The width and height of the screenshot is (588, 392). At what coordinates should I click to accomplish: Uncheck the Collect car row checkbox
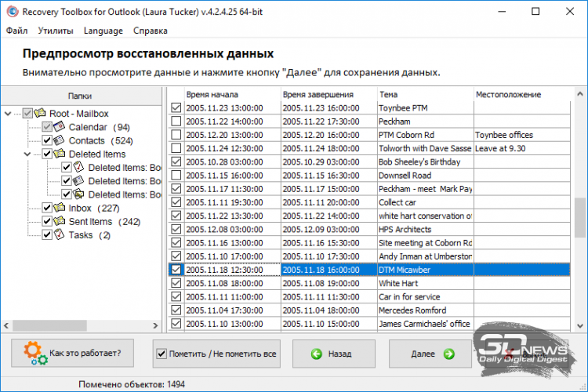pyautogui.click(x=176, y=202)
